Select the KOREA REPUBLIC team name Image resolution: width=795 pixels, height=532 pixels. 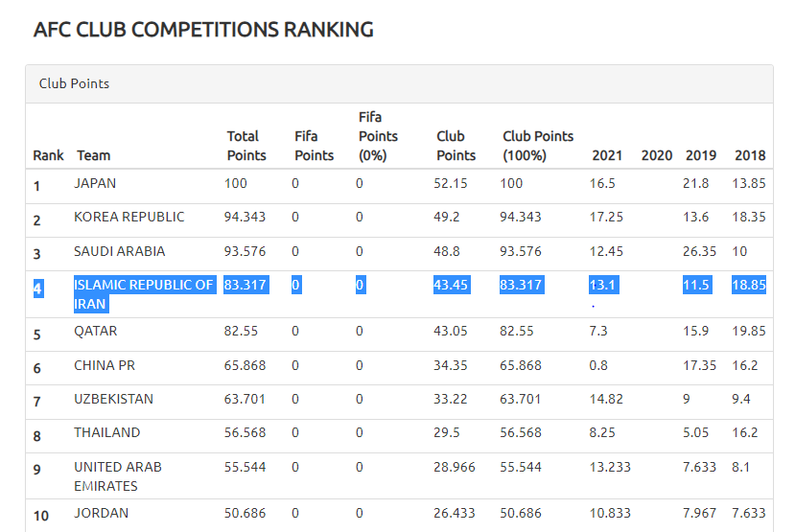coord(129,217)
